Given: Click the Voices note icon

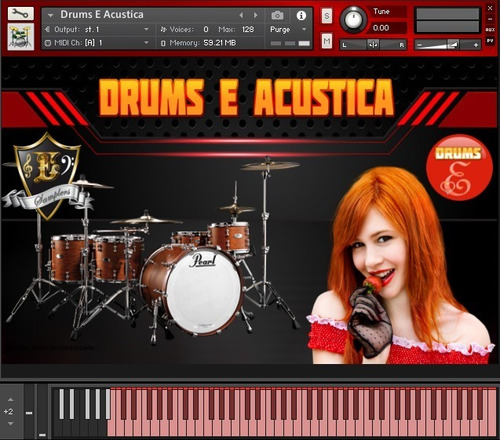Looking at the screenshot, I should (163, 29).
